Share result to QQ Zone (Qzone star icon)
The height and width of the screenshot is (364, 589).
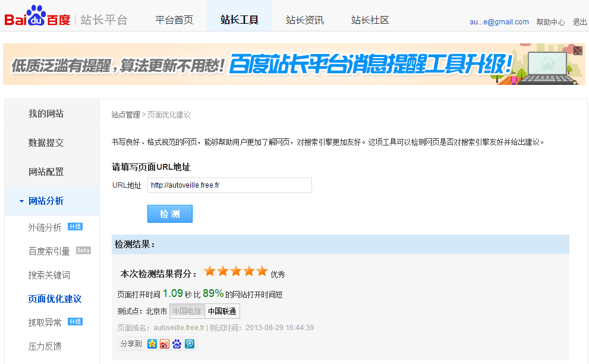(x=152, y=344)
